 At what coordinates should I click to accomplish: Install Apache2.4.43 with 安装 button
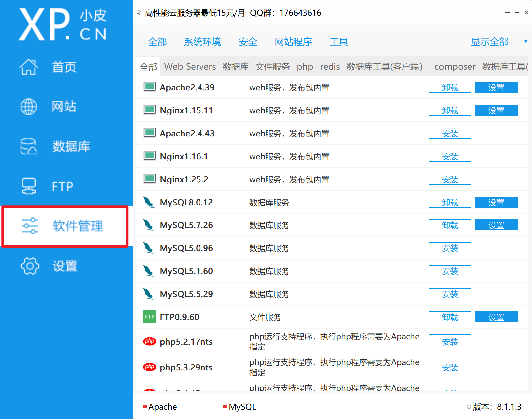click(450, 133)
